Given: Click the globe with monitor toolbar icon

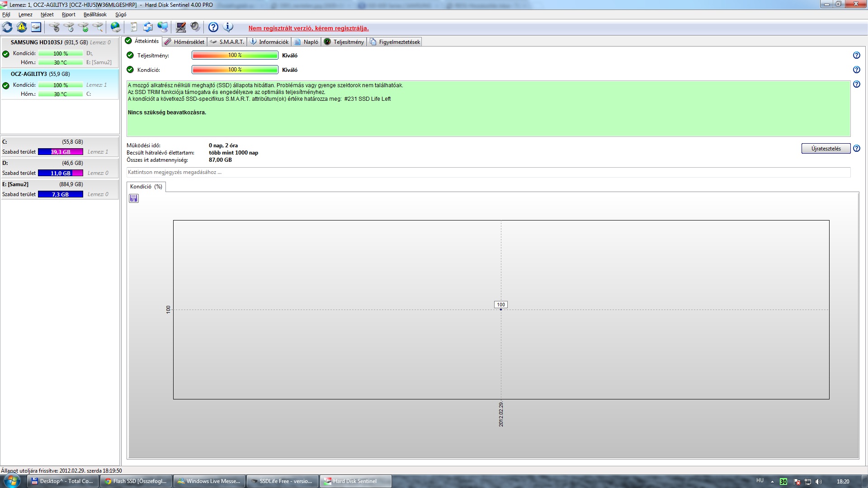Looking at the screenshot, I should [x=163, y=27].
